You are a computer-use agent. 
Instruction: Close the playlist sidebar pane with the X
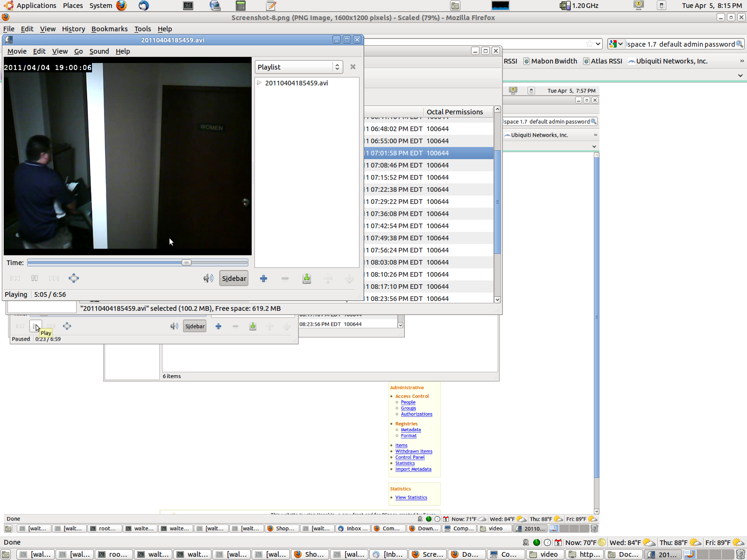coord(353,67)
